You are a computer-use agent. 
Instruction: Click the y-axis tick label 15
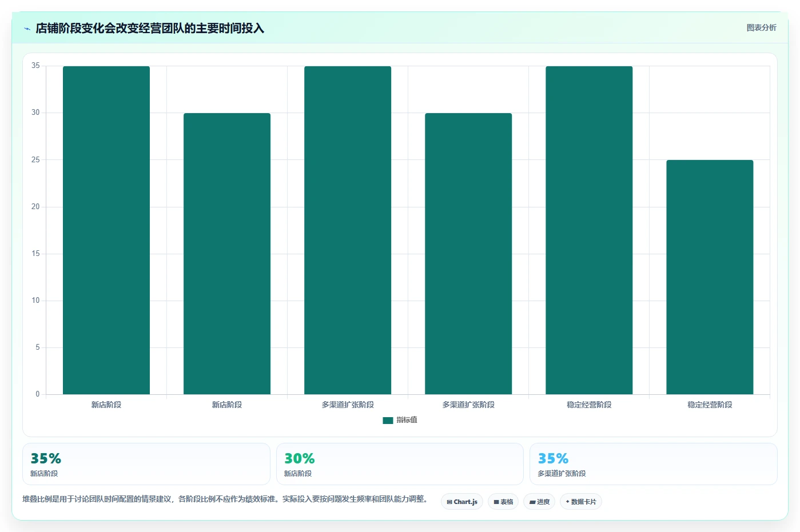click(x=35, y=254)
